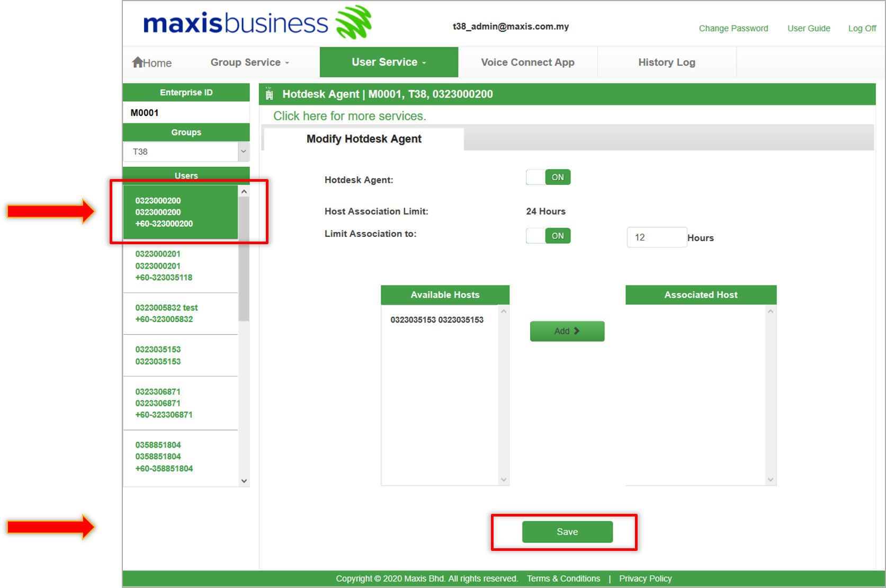Screen dimensions: 886x588
Task: Expand the User Service menu
Action: [388, 62]
